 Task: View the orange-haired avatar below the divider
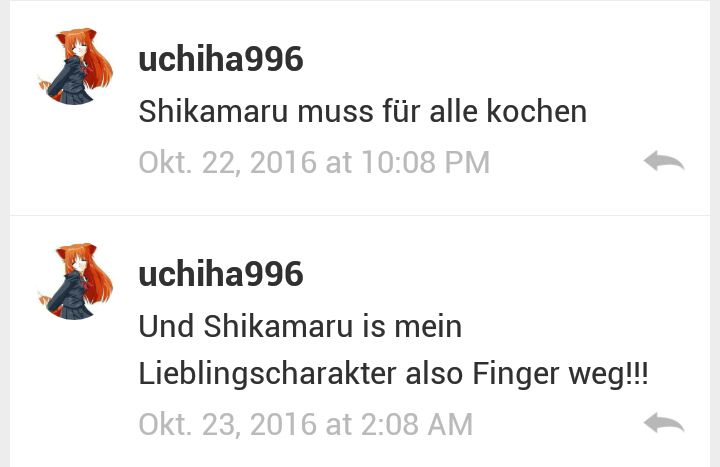tap(76, 281)
